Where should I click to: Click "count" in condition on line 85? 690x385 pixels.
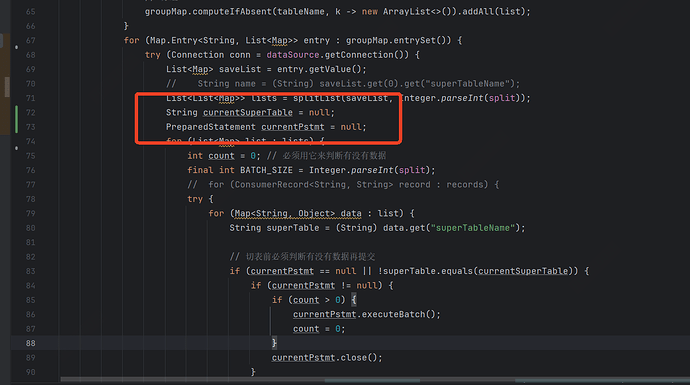coord(306,300)
